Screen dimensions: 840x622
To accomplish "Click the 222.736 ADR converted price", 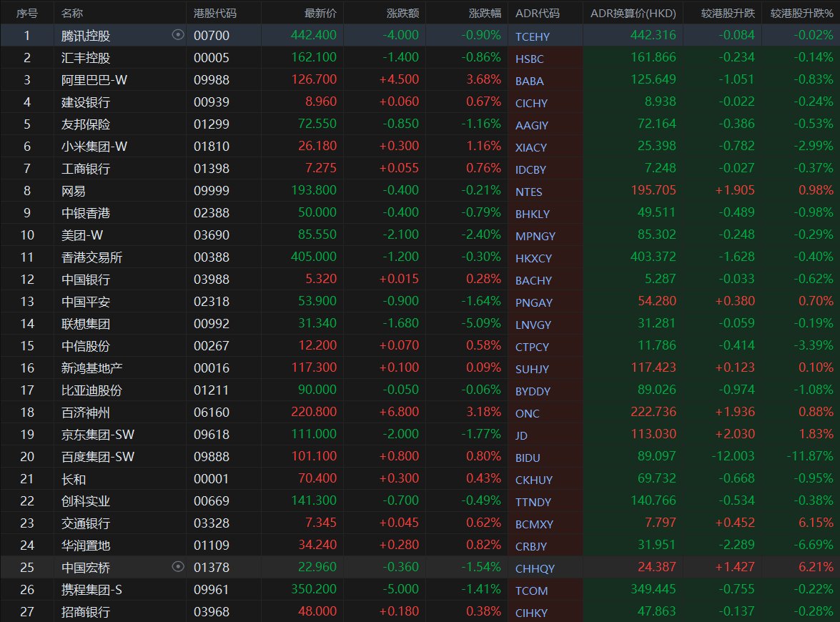I will [653, 412].
